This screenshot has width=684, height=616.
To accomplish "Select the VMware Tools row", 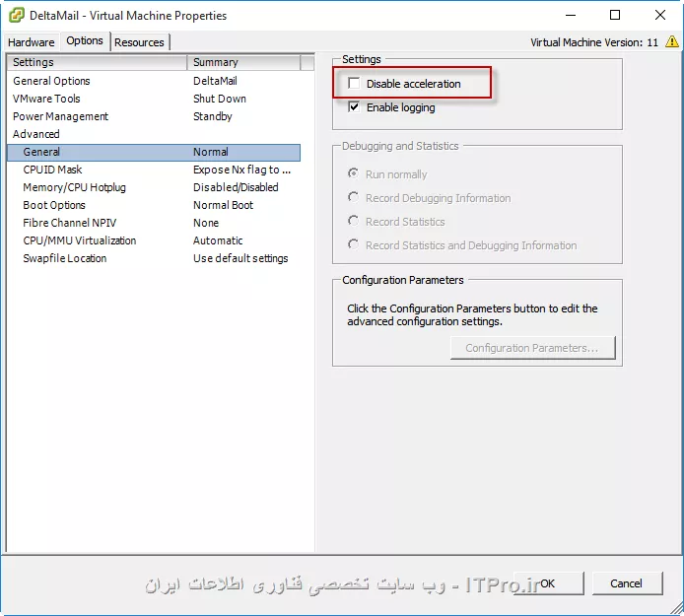I will pyautogui.click(x=154, y=99).
